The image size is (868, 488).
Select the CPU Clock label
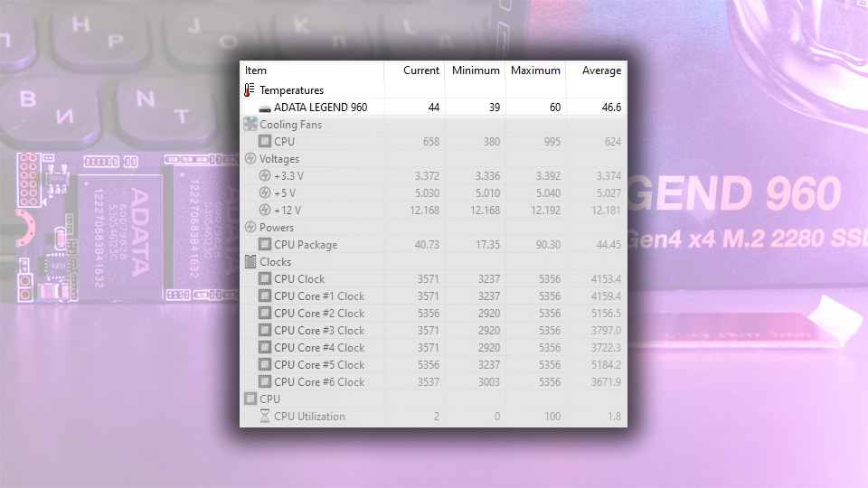click(299, 279)
